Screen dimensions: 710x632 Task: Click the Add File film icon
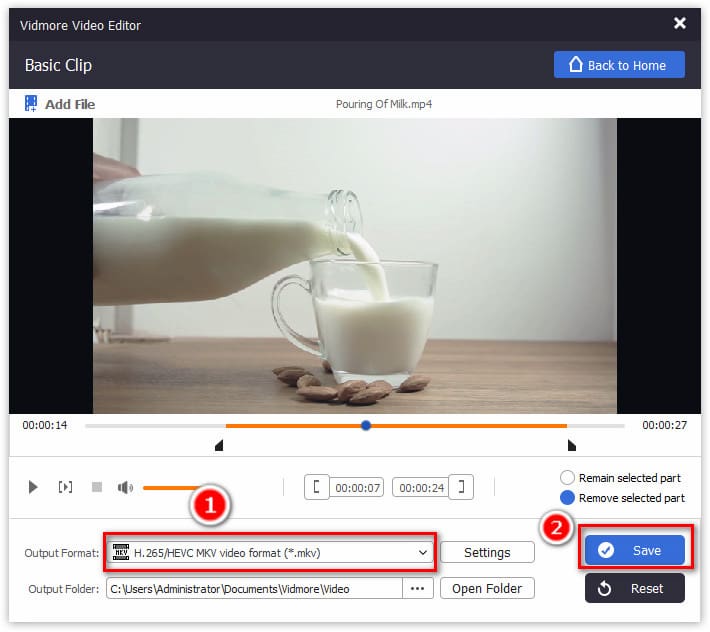click(31, 104)
